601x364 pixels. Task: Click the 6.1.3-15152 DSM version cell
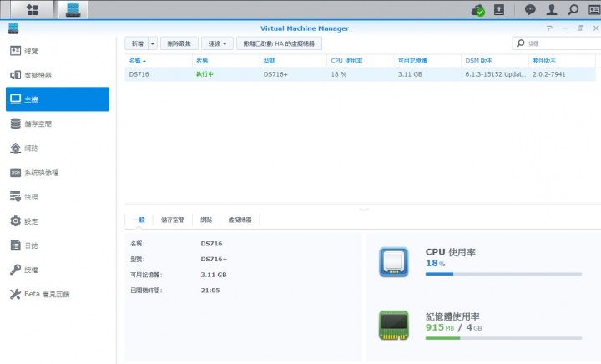pos(496,74)
